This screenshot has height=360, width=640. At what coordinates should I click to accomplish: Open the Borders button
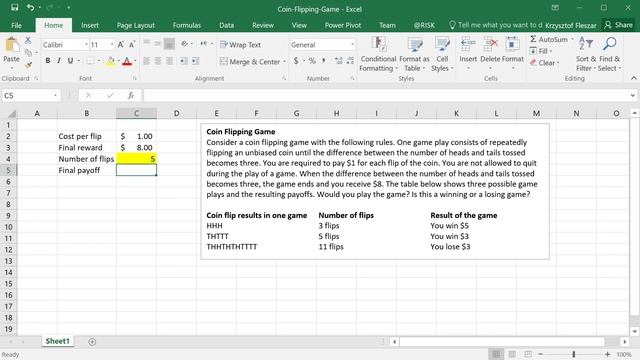tap(90, 61)
